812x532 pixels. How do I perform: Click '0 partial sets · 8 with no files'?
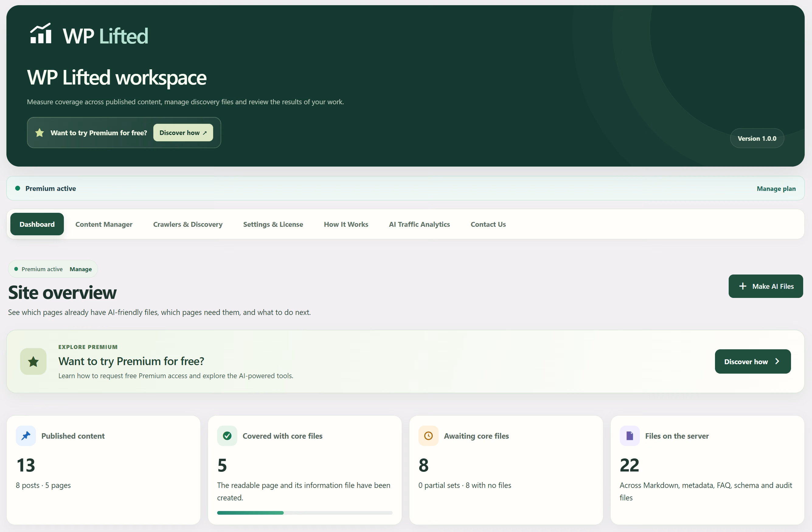tap(465, 485)
